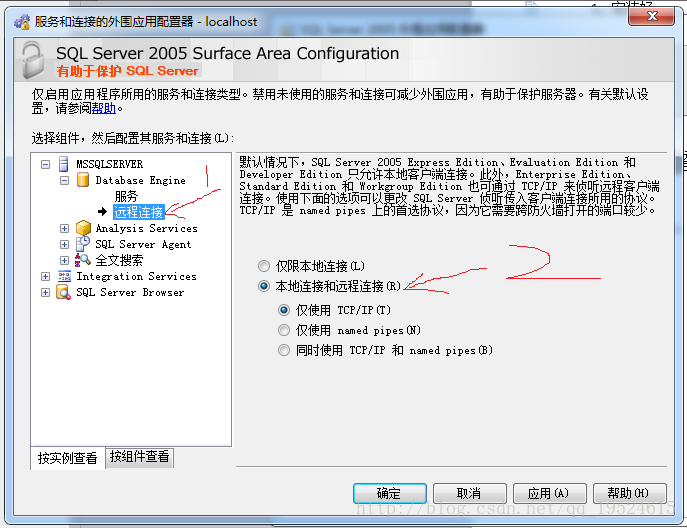This screenshot has height=528, width=687.
Task: Click the 确定 button
Action: tap(390, 493)
